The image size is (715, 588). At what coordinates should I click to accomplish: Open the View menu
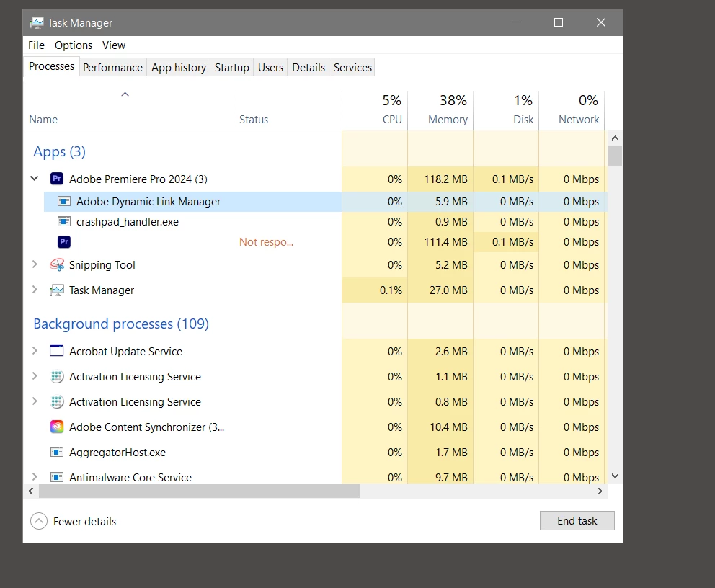pyautogui.click(x=114, y=45)
